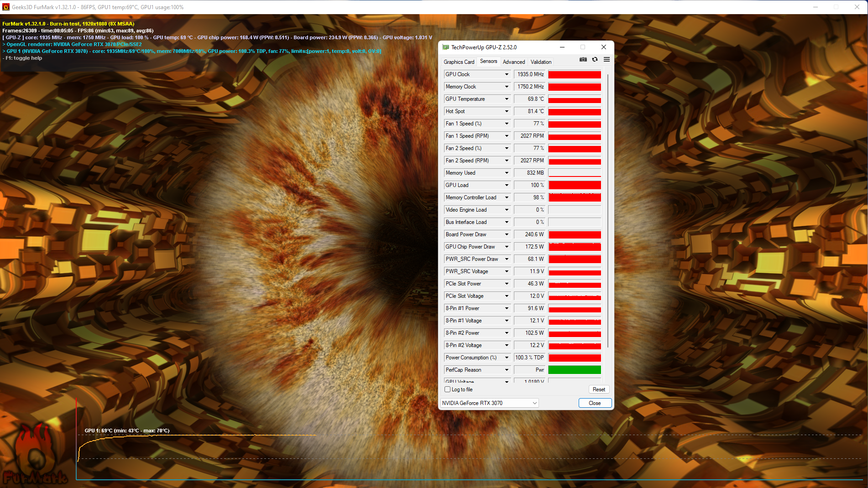The width and height of the screenshot is (868, 488).
Task: Minimize the FurMark window
Action: (x=815, y=7)
